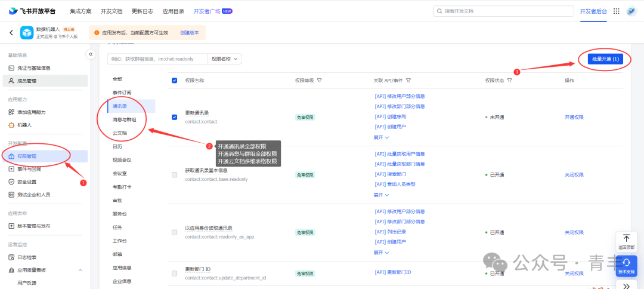Click 返回顶部 up-arrow icon
Viewport: 644px width, 289px height.
point(626,238)
